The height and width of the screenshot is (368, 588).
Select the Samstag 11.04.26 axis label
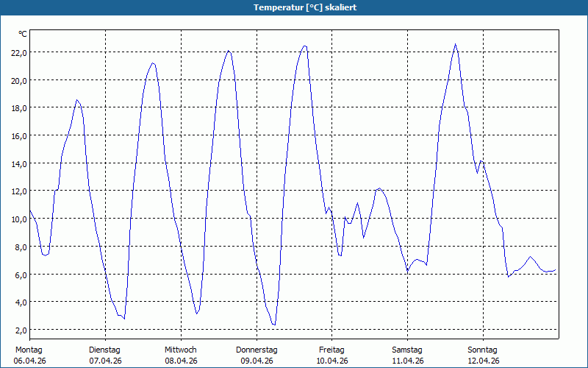click(x=407, y=355)
